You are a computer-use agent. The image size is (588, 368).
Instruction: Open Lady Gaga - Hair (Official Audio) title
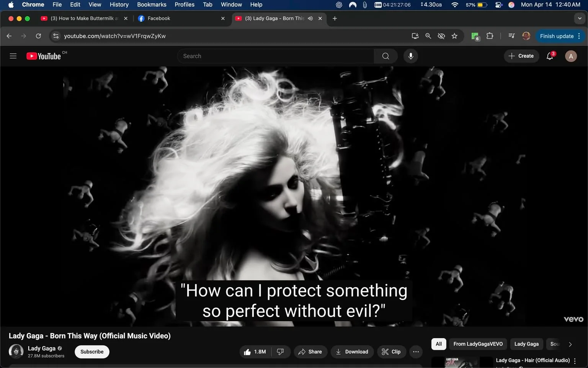tap(532, 360)
